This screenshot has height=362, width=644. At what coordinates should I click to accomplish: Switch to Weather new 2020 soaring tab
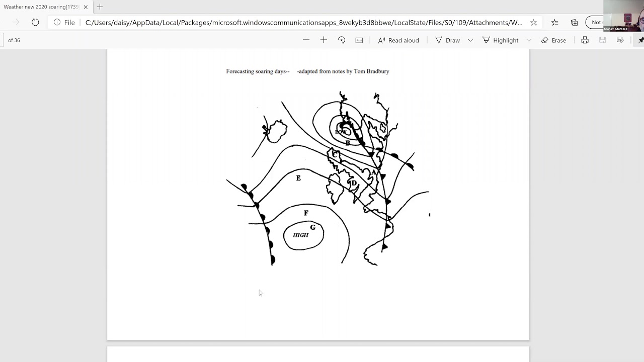click(41, 7)
